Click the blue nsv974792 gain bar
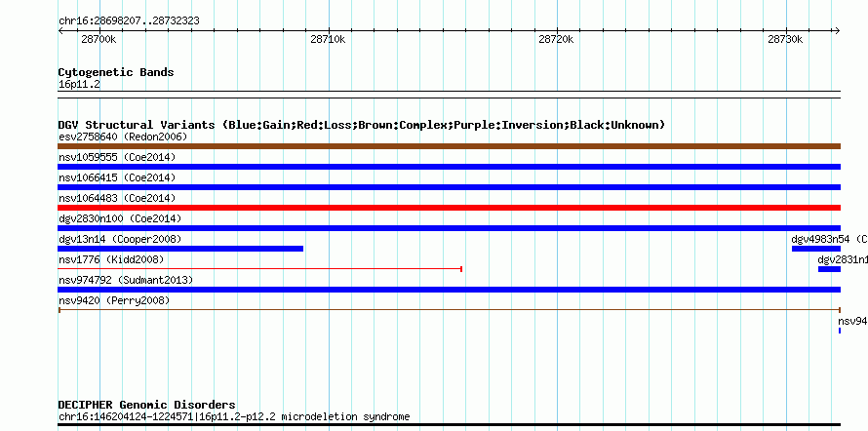Viewport: 868px width, 431px height. coord(449,290)
